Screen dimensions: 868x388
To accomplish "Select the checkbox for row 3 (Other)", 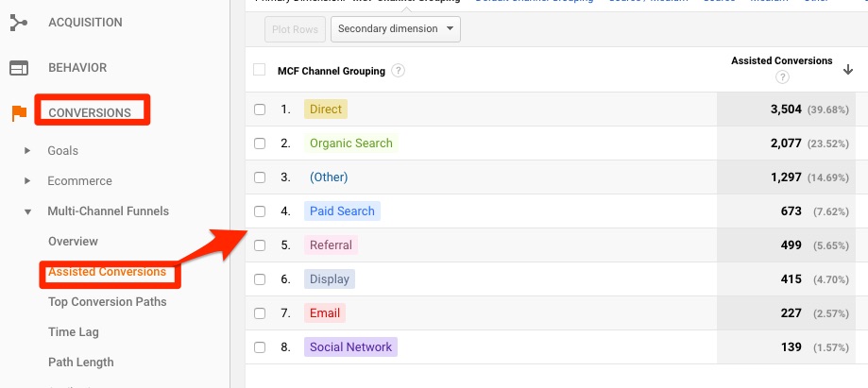I will (x=260, y=177).
